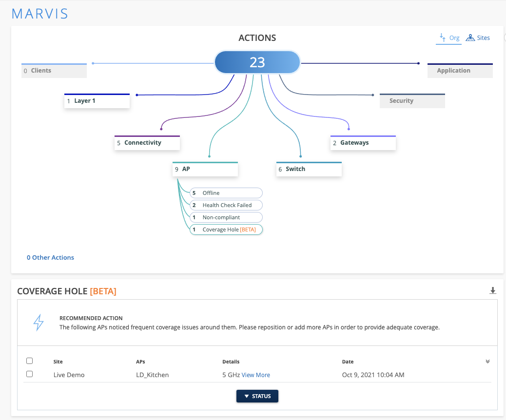
Task: Select the Offline AP action item
Action: 226,193
